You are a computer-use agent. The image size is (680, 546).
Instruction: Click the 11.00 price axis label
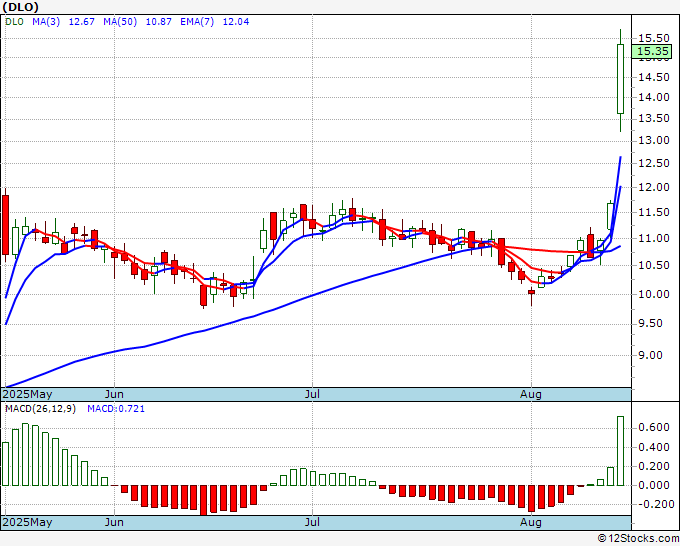click(x=654, y=238)
